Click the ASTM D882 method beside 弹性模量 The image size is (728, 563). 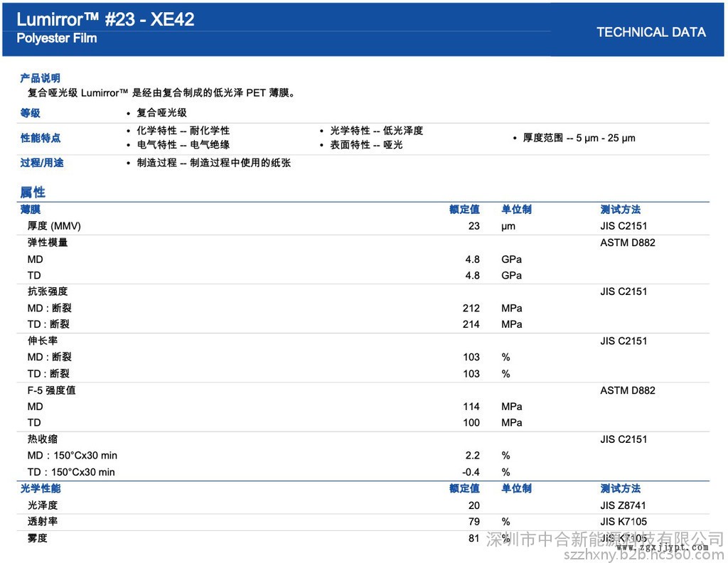[x=627, y=242]
